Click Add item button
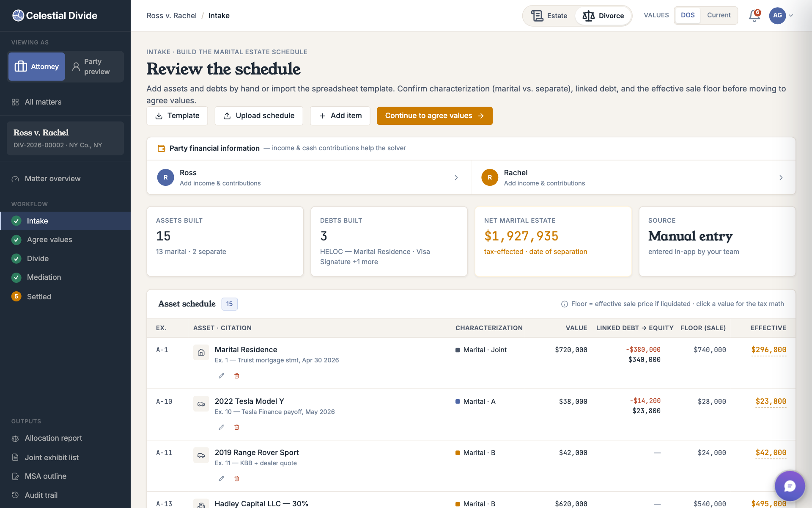Viewport: 812px width, 508px height. click(340, 116)
